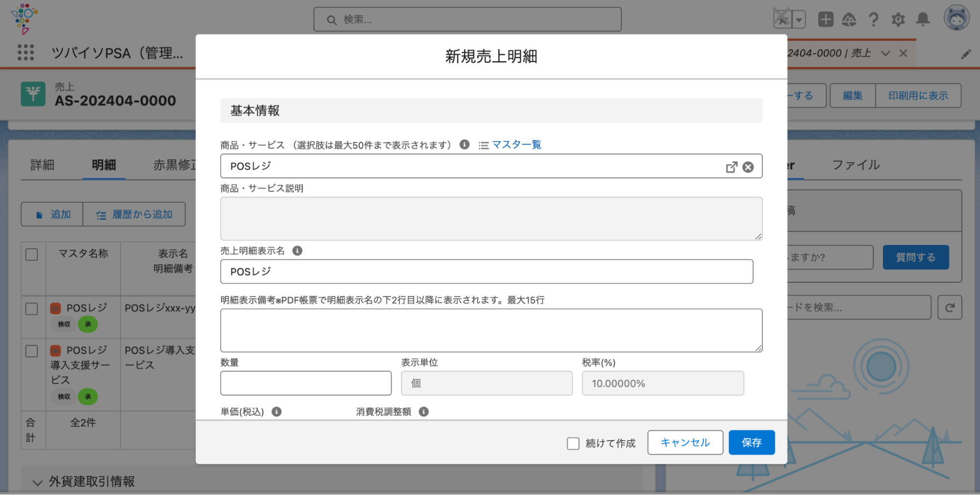Screen dimensions: 980x495
Task: Click the 表示単位 field showing 個
Action: (x=486, y=383)
